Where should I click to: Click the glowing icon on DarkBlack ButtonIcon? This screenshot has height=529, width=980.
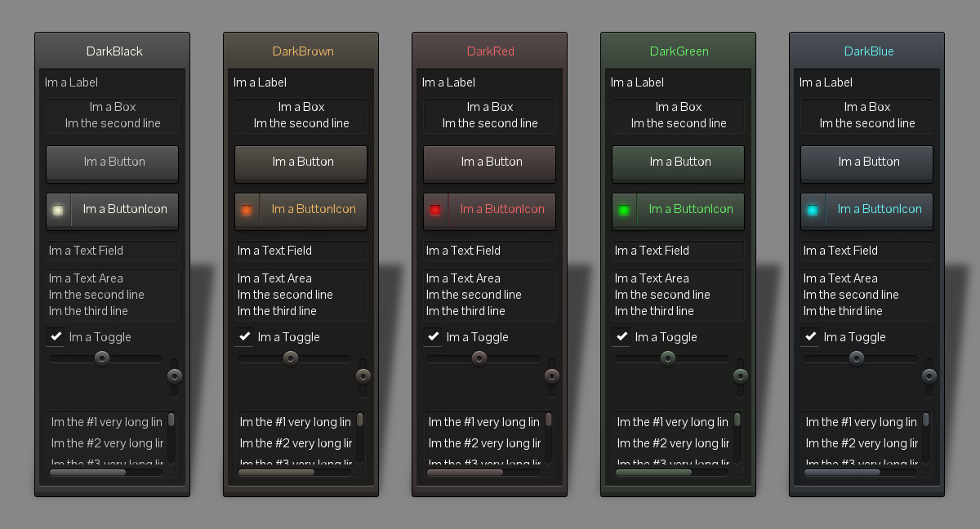[59, 210]
